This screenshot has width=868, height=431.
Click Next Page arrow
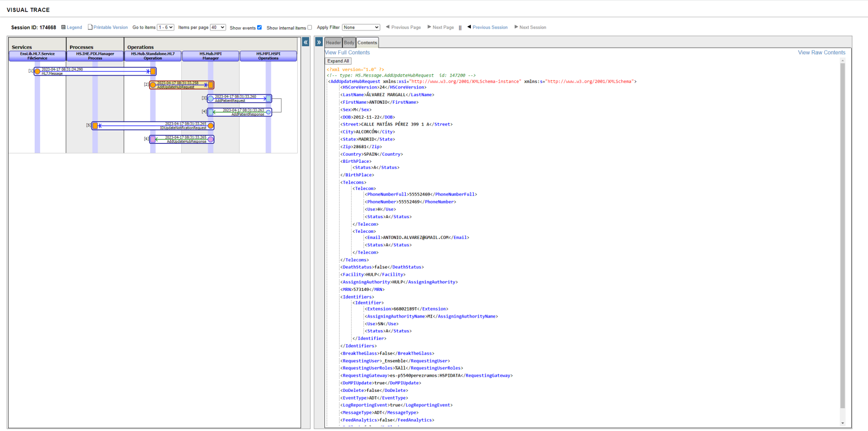(429, 27)
